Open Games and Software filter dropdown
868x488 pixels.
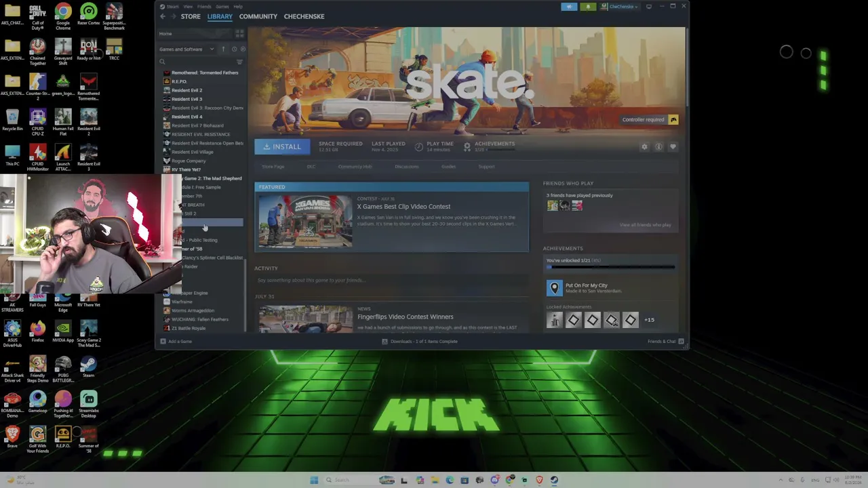[186, 49]
